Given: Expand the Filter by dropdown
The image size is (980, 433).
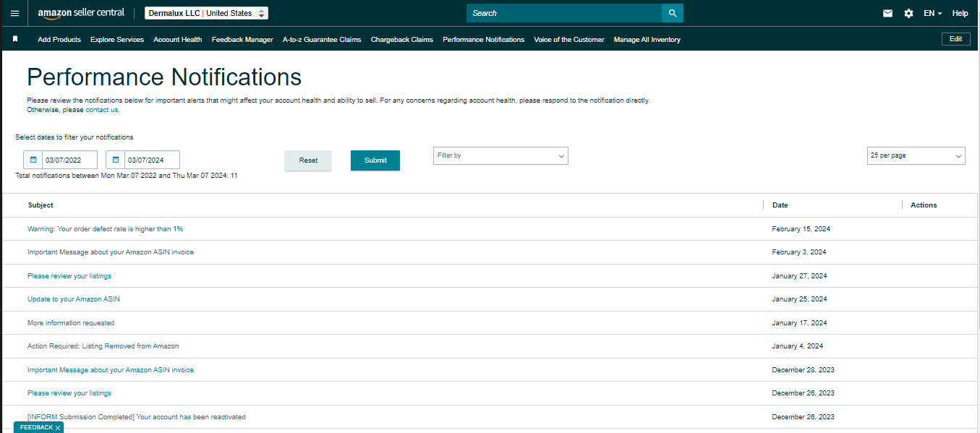Looking at the screenshot, I should click(500, 155).
